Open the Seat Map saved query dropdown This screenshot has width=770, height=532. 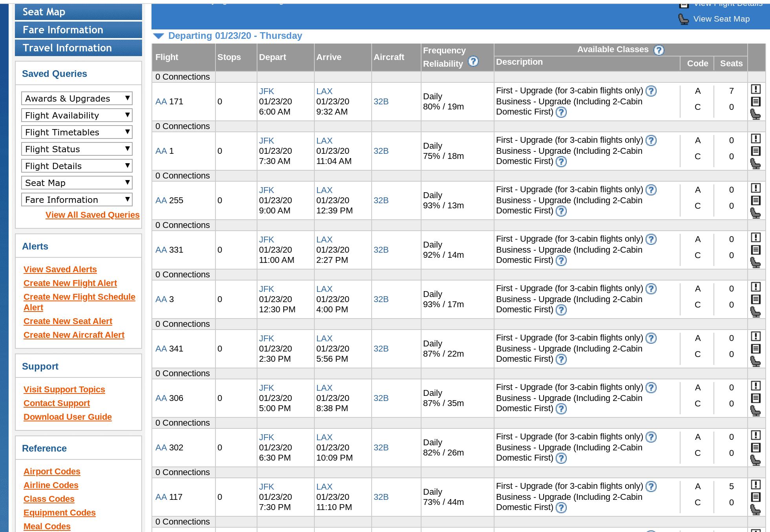(x=77, y=183)
